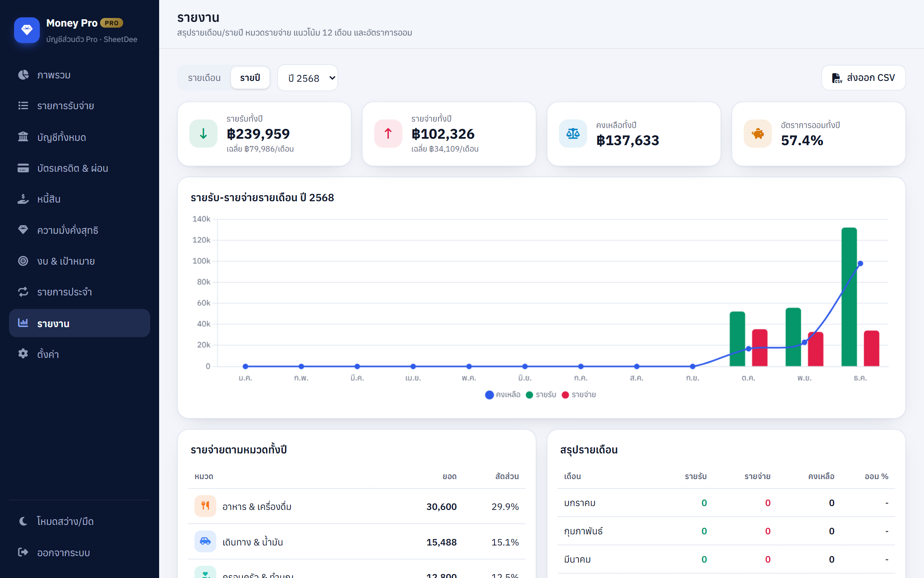This screenshot has height=578, width=924.
Task: Click the fork-and-knife food category icon
Action: click(205, 506)
